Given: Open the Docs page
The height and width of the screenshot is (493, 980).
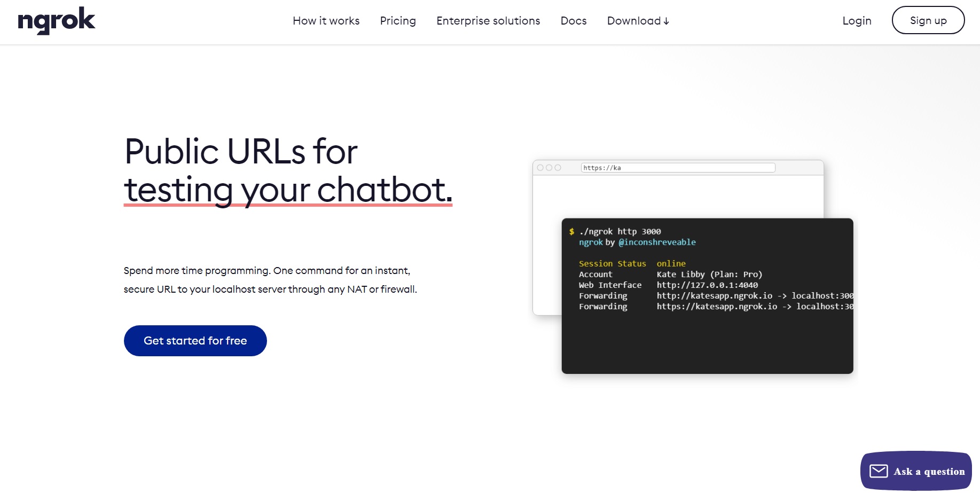Looking at the screenshot, I should click(x=574, y=21).
